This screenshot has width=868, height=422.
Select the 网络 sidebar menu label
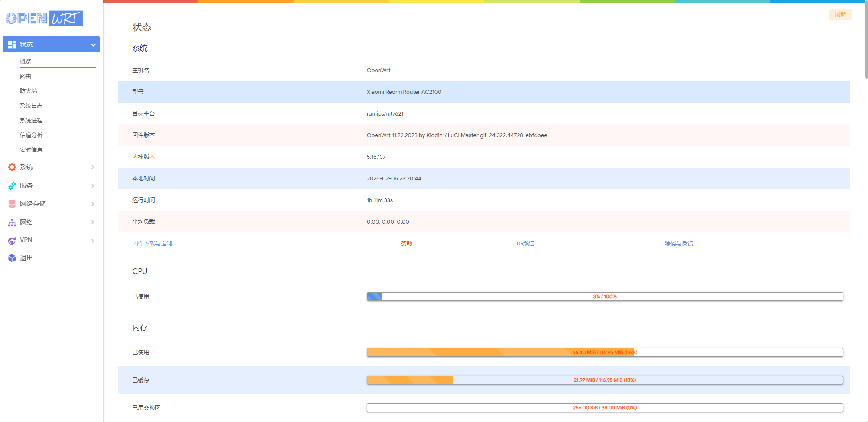point(26,222)
